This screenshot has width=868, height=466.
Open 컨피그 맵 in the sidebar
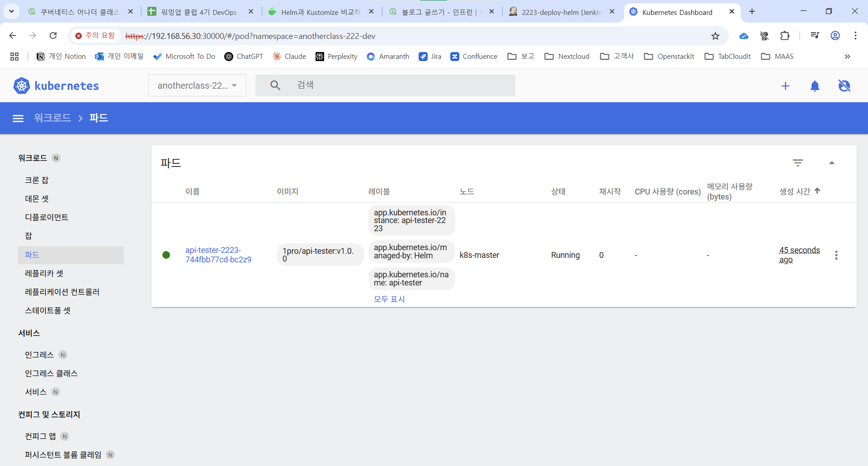click(41, 436)
